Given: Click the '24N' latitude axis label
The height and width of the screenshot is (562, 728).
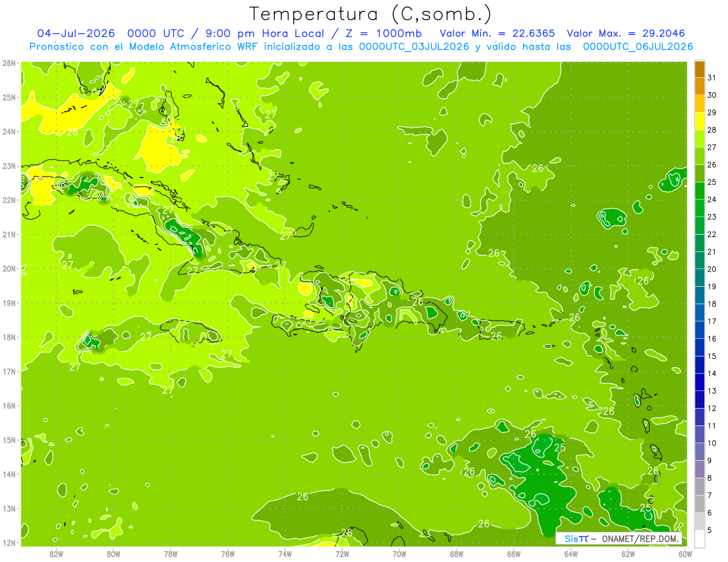Looking at the screenshot, I should tap(8, 132).
